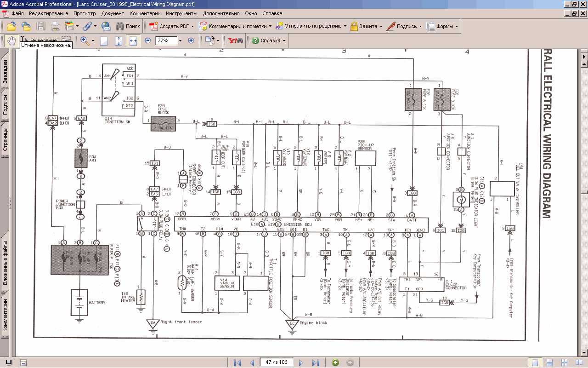Click the Поиск search button
Image resolution: width=588 pixels, height=368 pixels.
tap(128, 26)
